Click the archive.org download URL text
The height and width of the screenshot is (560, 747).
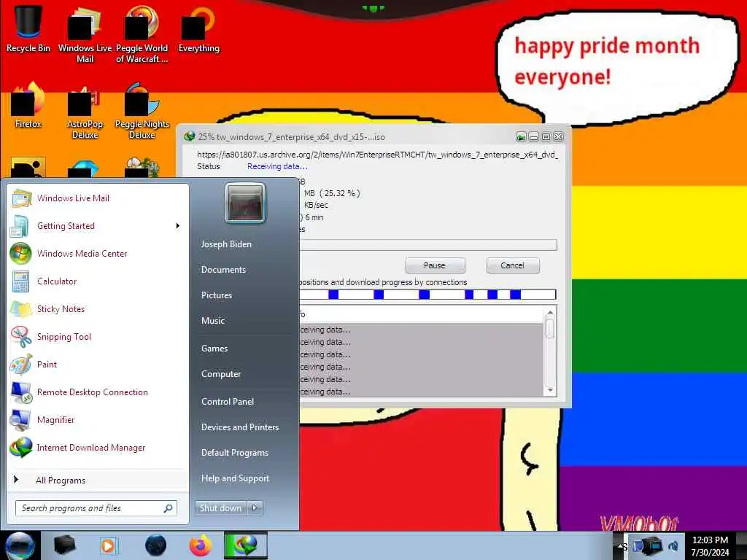click(377, 155)
